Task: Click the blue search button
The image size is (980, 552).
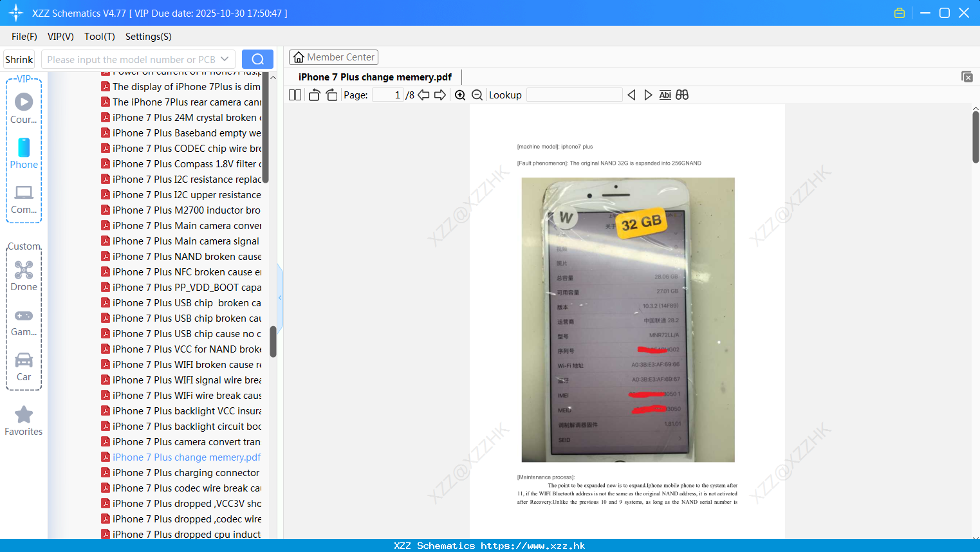Action: tap(257, 59)
